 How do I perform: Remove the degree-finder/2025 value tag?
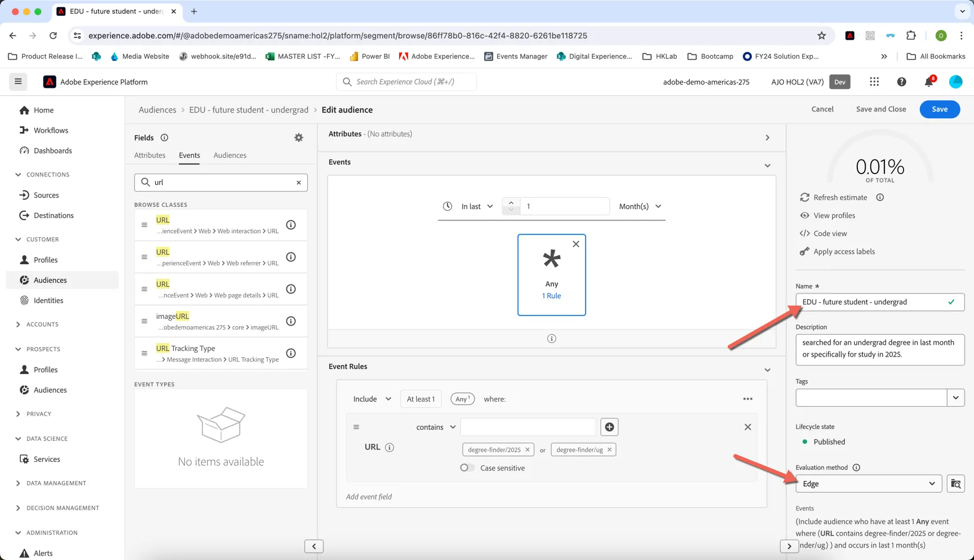[528, 450]
